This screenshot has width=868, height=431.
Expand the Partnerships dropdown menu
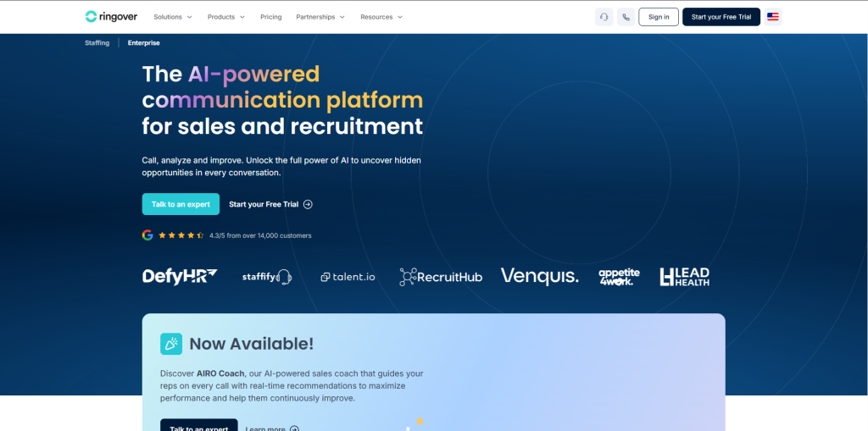[320, 17]
